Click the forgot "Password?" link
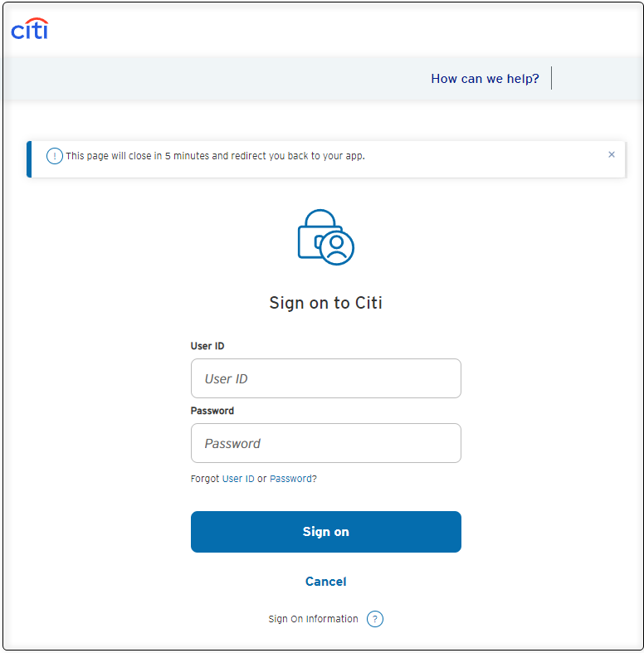Screen dimensions: 644x653 point(293,479)
